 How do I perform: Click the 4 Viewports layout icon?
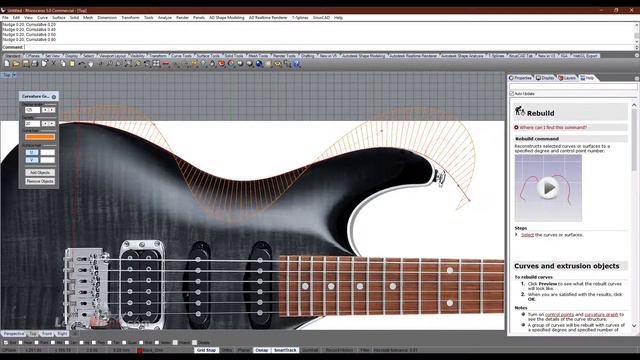[x=156, y=64]
